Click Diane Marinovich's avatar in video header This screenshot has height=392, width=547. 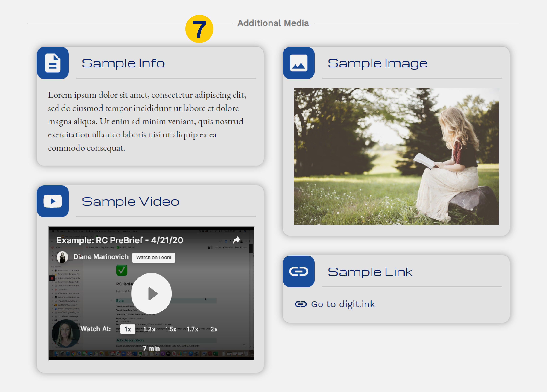point(62,257)
